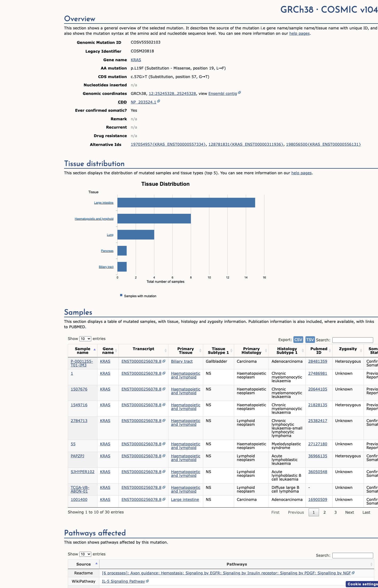The height and width of the screenshot is (588, 378).
Task: Click the sort arrow beside Source in pathways table
Action: point(96,563)
